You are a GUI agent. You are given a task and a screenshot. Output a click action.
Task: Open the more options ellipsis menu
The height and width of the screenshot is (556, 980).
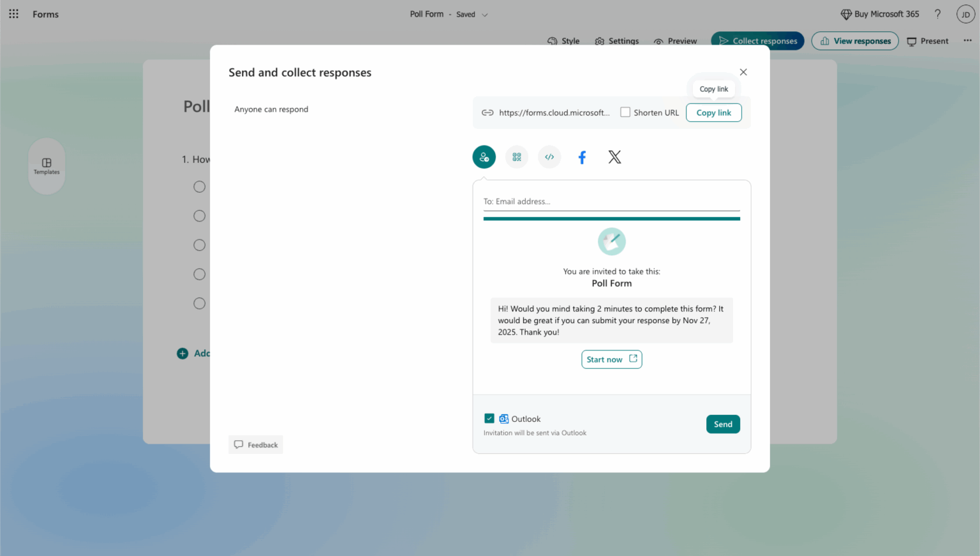tap(967, 40)
